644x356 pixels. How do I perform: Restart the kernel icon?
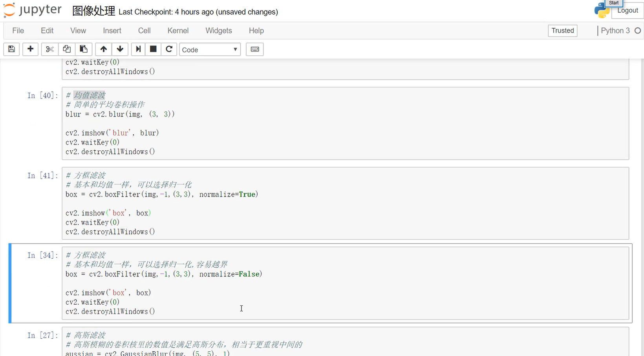169,49
